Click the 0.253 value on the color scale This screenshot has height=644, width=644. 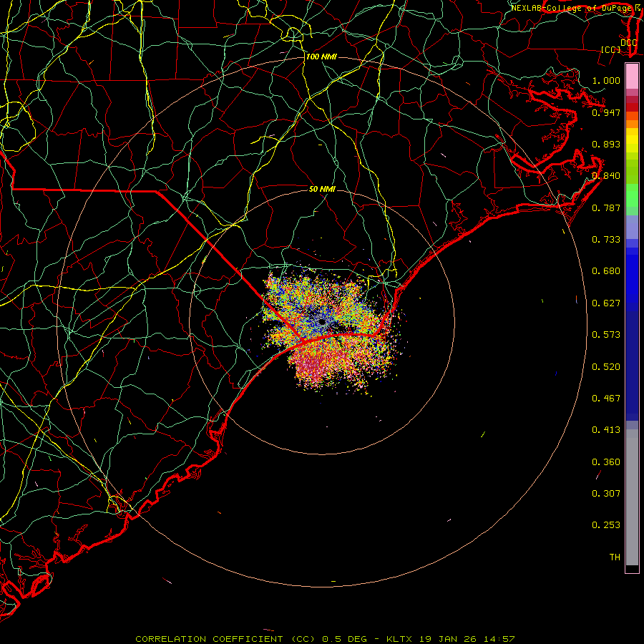tap(606, 525)
